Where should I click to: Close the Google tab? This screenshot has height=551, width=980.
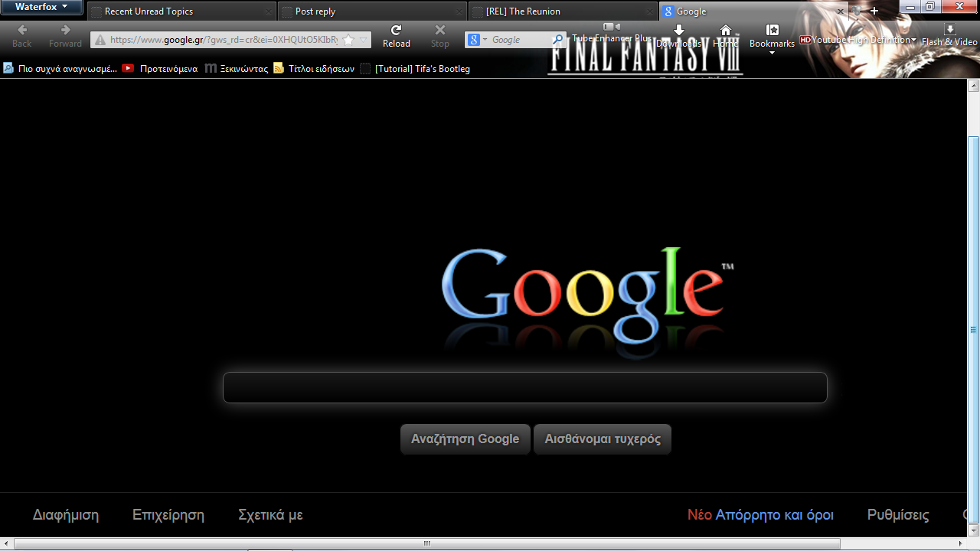pos(840,11)
